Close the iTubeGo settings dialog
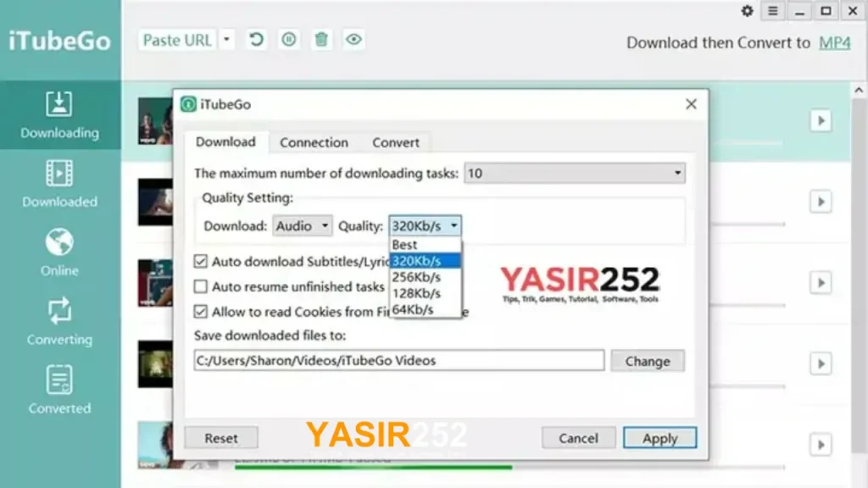Image resolution: width=868 pixels, height=488 pixels. click(691, 104)
